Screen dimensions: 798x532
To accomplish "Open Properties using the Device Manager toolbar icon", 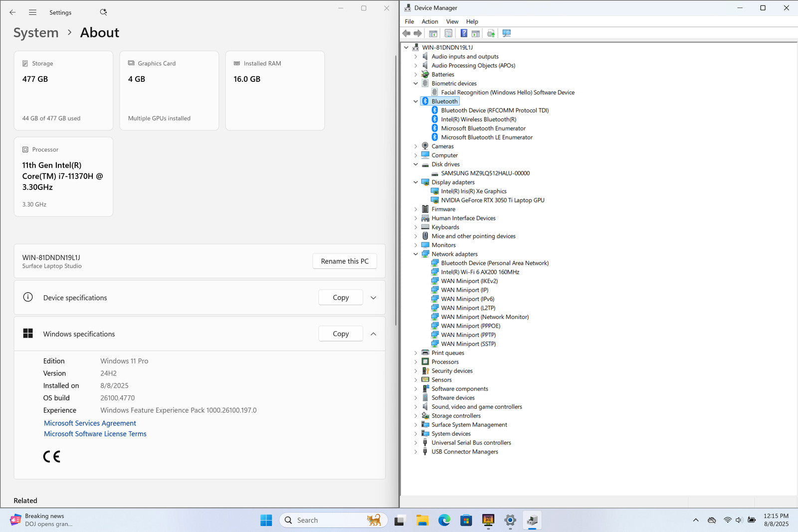I will (448, 33).
